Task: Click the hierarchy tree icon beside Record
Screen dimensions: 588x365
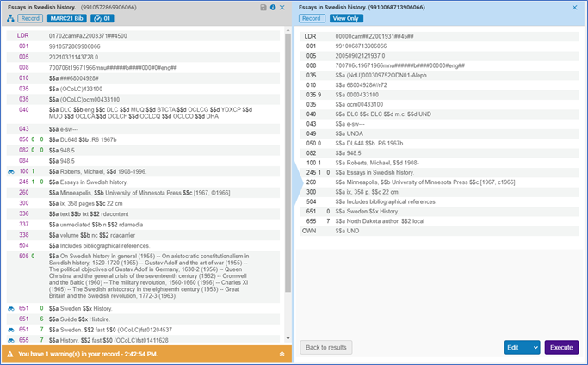Action: click(x=11, y=18)
